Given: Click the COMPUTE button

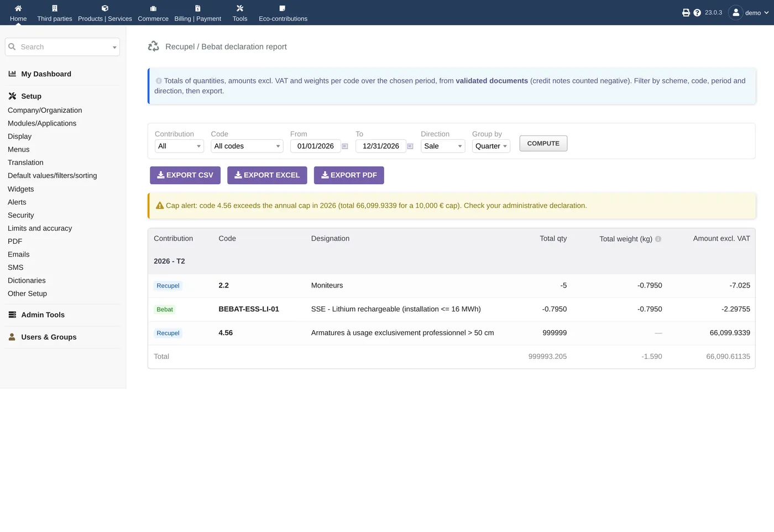Looking at the screenshot, I should (x=543, y=143).
